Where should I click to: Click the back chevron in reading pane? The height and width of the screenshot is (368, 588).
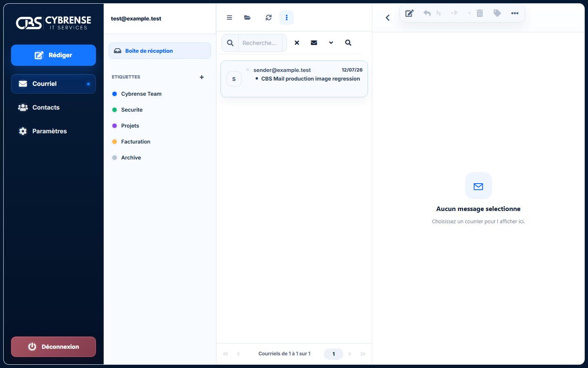[x=388, y=18]
